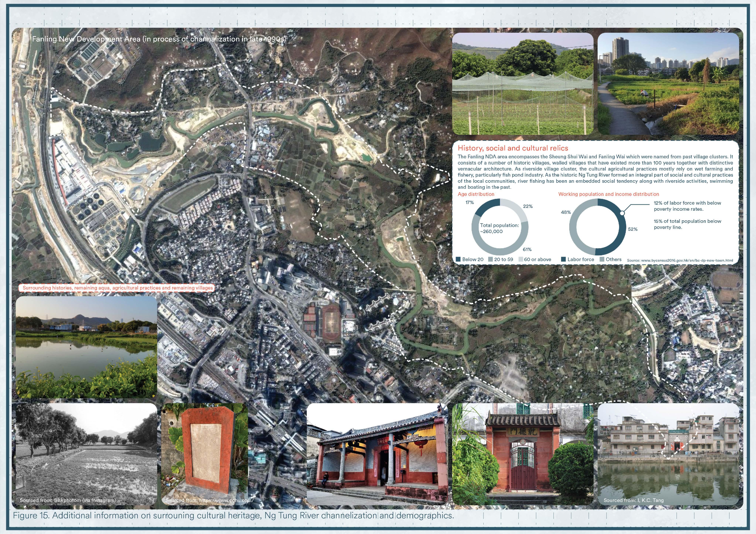This screenshot has width=756, height=534.
Task: Click the 60 or above legend swatch
Action: 521,259
